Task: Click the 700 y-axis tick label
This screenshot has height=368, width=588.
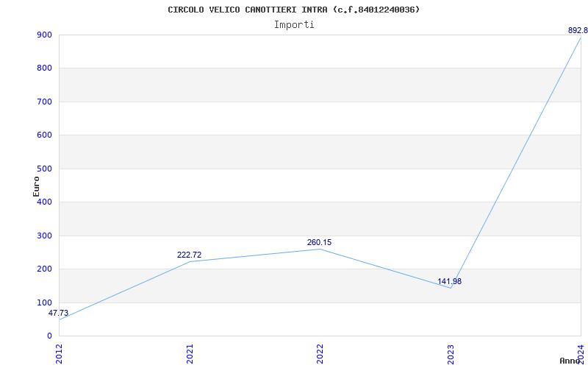Action: [x=44, y=102]
